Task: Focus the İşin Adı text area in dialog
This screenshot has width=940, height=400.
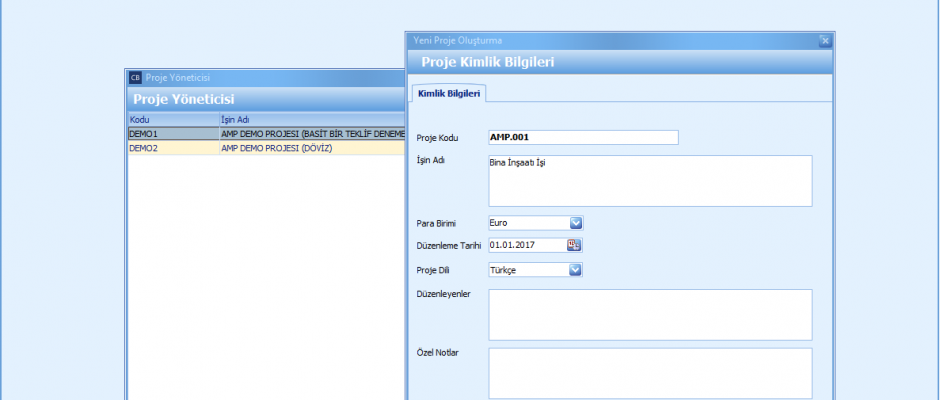Action: coord(649,180)
